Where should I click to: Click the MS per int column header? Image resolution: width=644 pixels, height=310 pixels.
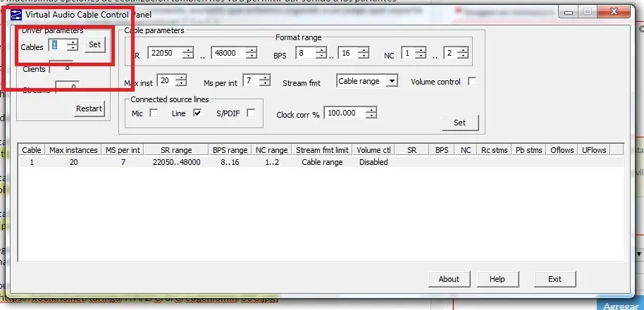[123, 150]
